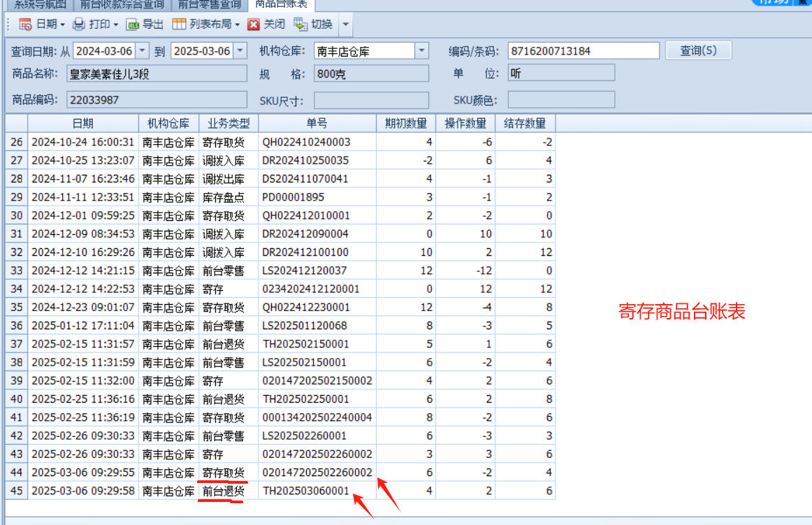Open the end date 2025-03-06 dropdown
The image size is (812, 525).
(x=240, y=51)
